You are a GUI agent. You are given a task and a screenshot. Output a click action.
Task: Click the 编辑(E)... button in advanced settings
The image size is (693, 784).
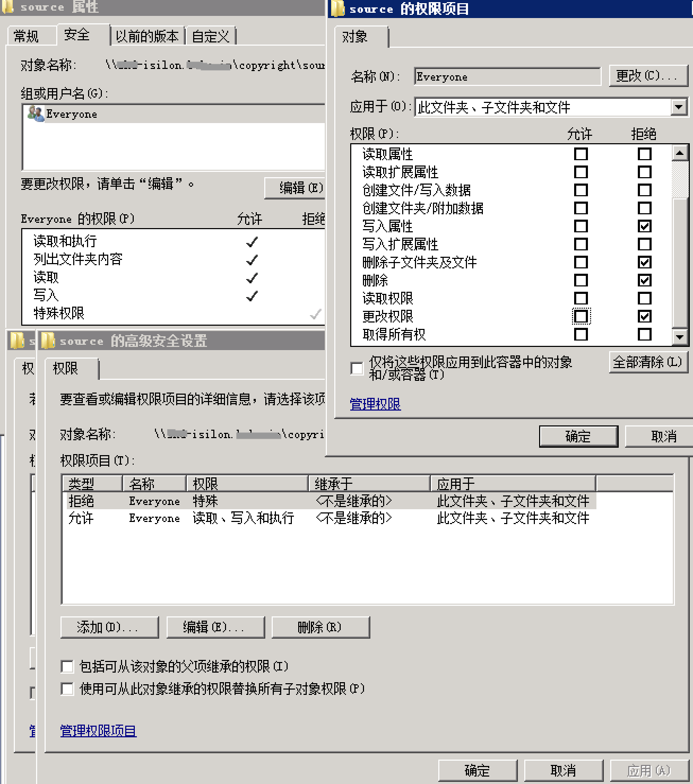[215, 627]
